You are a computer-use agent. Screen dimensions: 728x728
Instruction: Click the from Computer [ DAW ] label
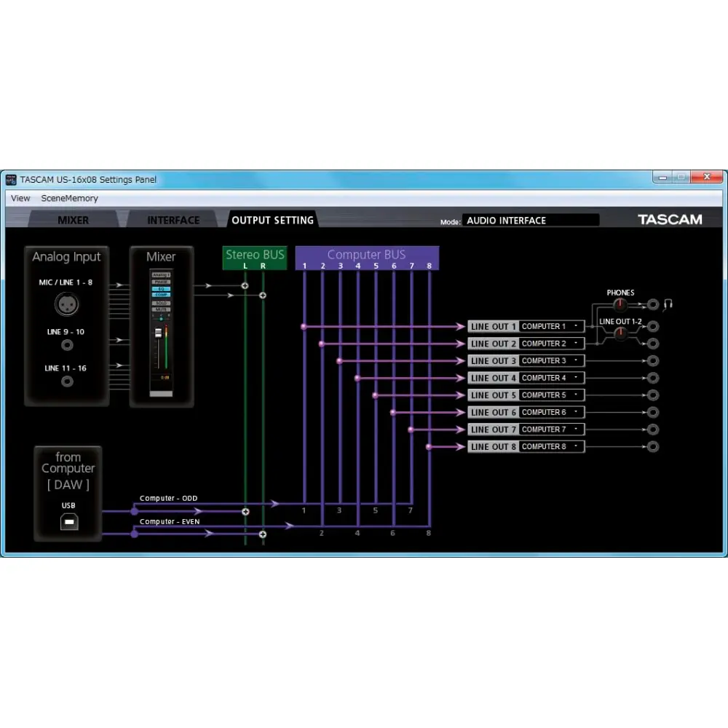[68, 471]
